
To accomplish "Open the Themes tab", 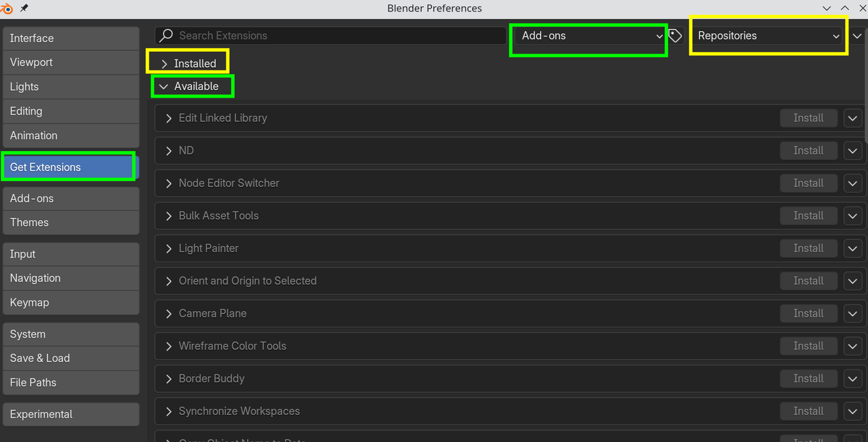I will [x=71, y=222].
